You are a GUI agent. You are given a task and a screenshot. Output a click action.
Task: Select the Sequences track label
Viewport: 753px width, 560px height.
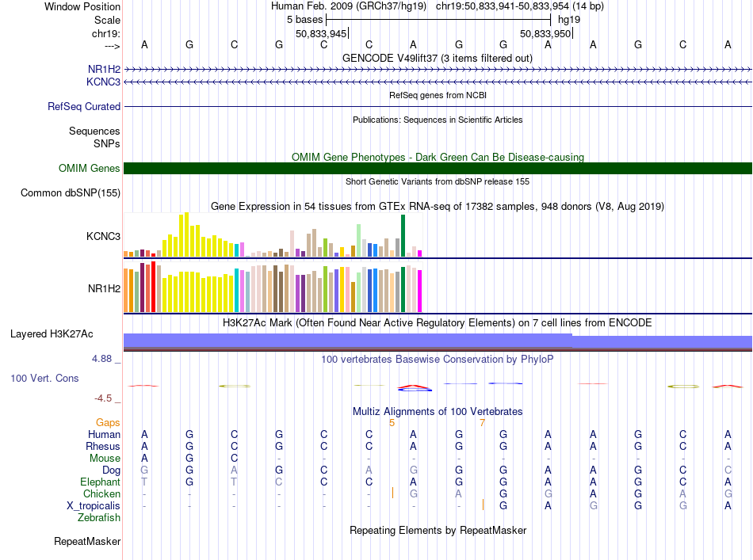pos(94,131)
